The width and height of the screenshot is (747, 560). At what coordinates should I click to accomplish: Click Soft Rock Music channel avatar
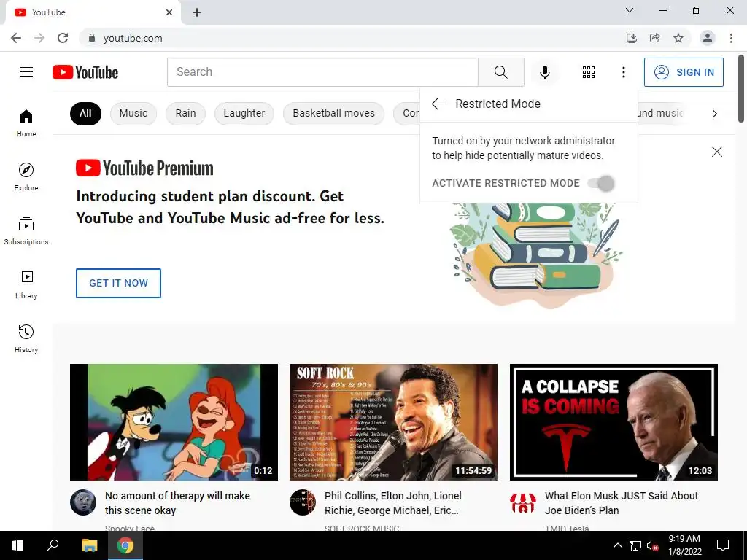click(303, 502)
